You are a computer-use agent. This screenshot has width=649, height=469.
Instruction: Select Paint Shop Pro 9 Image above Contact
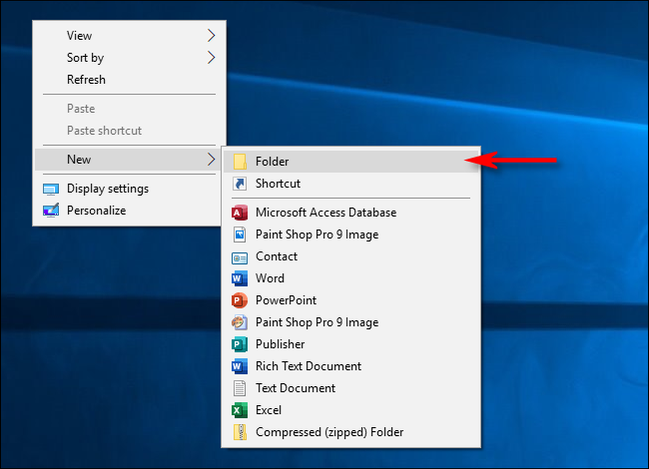click(x=316, y=234)
